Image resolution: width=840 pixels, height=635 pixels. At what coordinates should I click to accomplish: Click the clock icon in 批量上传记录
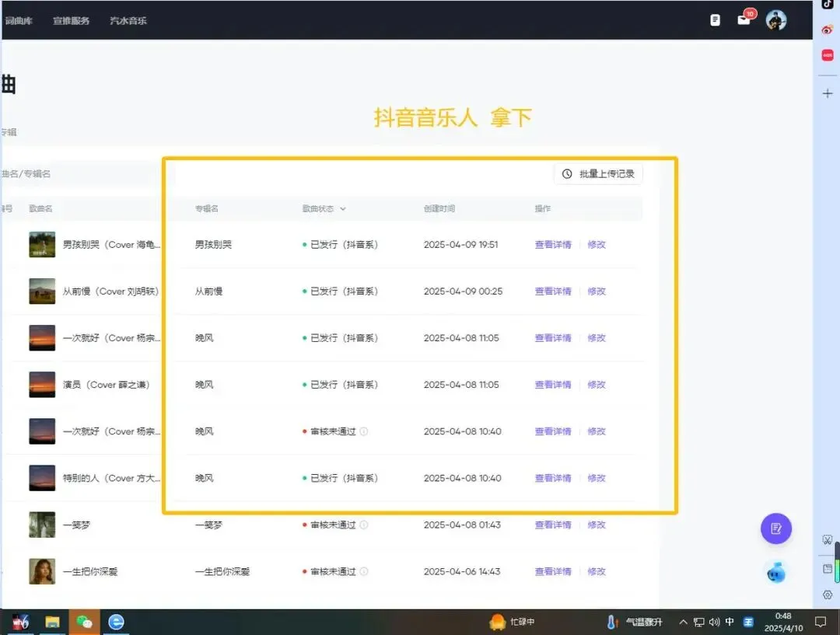567,174
